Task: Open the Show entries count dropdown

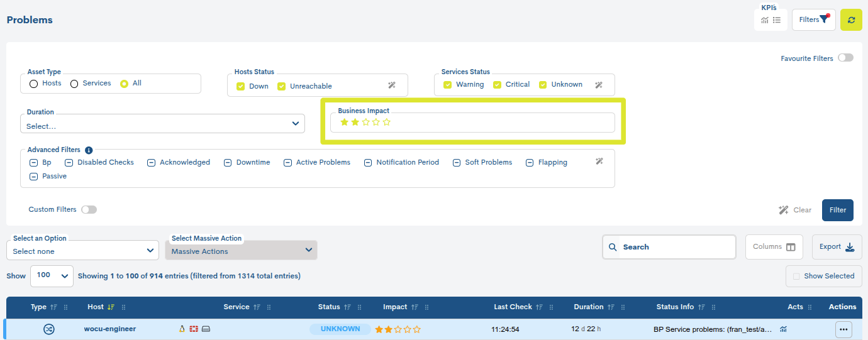Action: [x=52, y=275]
